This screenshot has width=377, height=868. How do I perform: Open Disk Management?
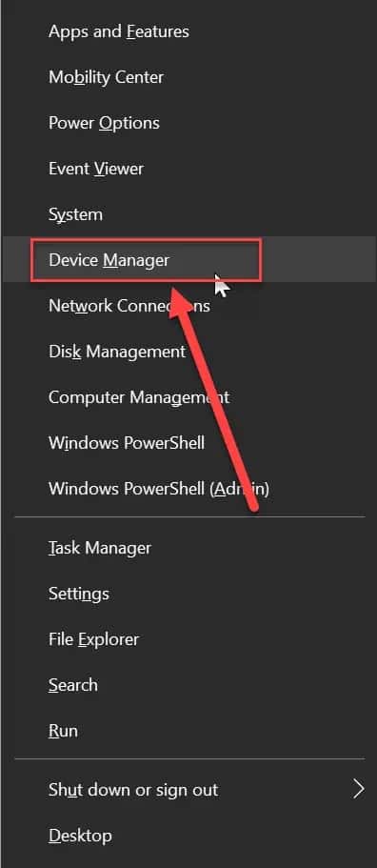188,352
